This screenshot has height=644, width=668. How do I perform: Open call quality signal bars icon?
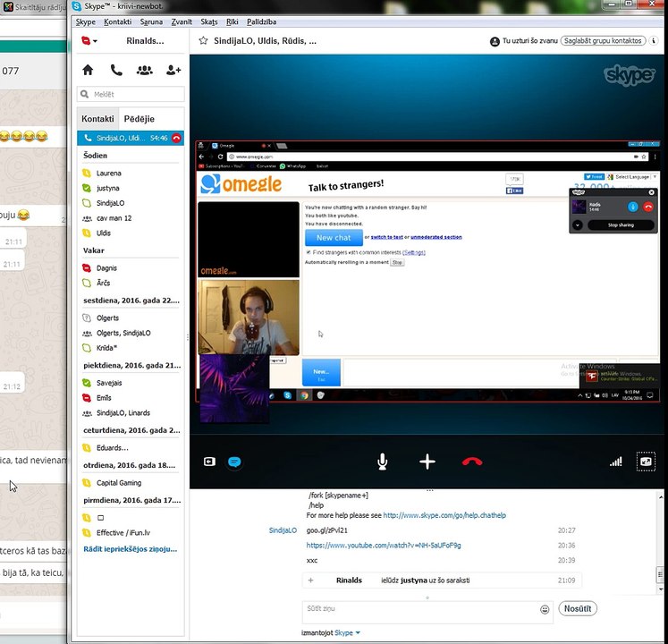[615, 462]
